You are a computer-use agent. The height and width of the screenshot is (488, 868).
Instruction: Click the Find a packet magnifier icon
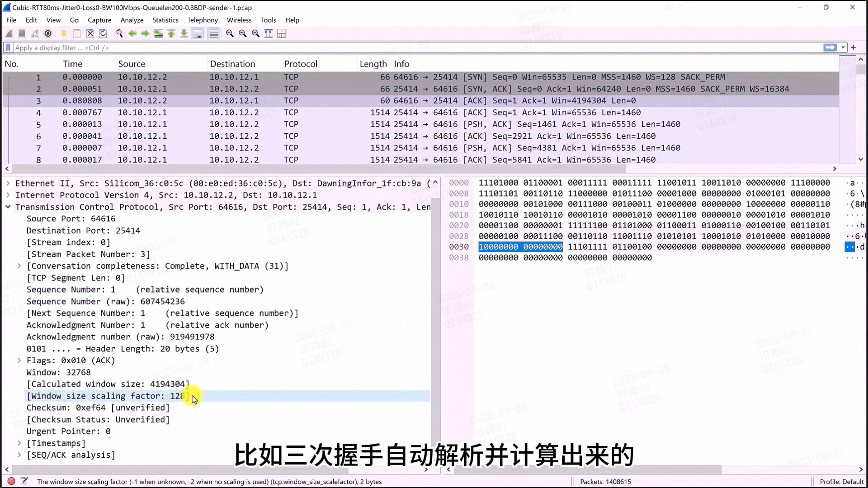coord(119,33)
